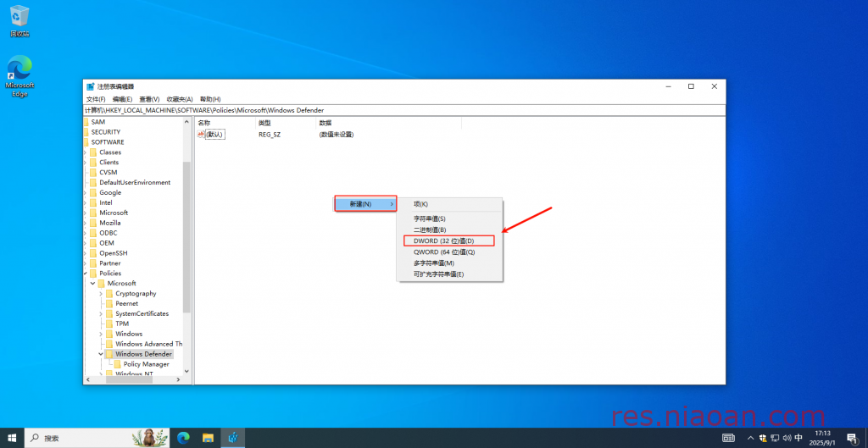This screenshot has height=448, width=868.
Task: Select the (默认) ab string value icon
Action: coord(200,135)
